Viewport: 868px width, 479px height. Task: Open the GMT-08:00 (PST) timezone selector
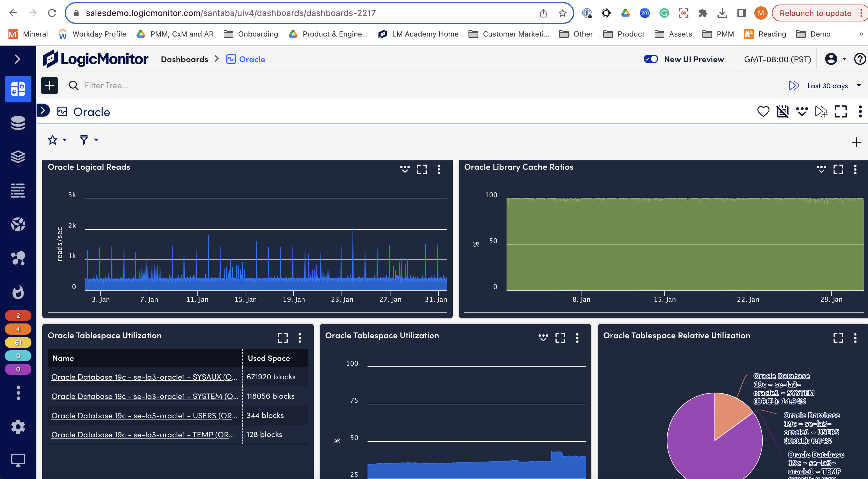pos(777,59)
